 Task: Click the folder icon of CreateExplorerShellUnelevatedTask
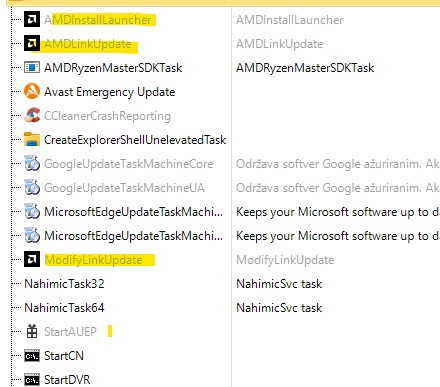tap(32, 140)
